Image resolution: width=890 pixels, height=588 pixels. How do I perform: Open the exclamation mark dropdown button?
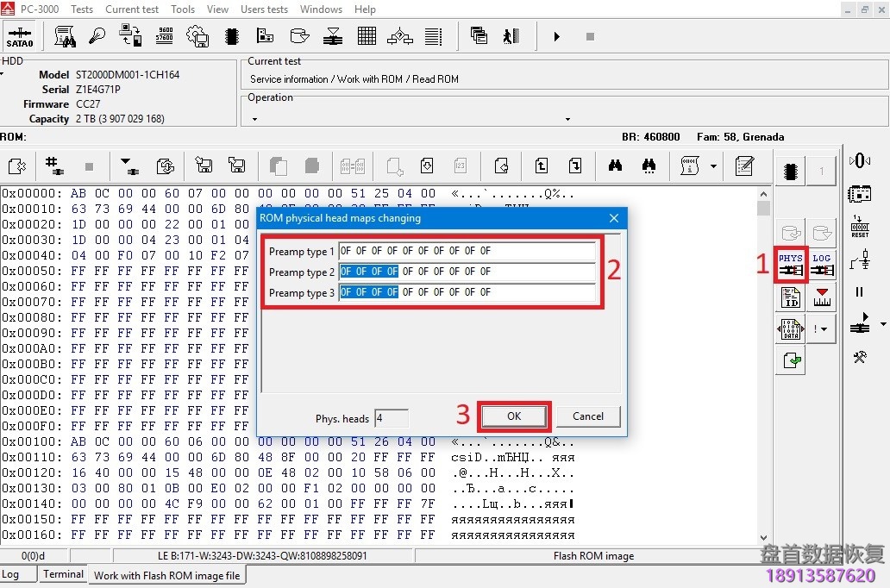pyautogui.click(x=821, y=329)
